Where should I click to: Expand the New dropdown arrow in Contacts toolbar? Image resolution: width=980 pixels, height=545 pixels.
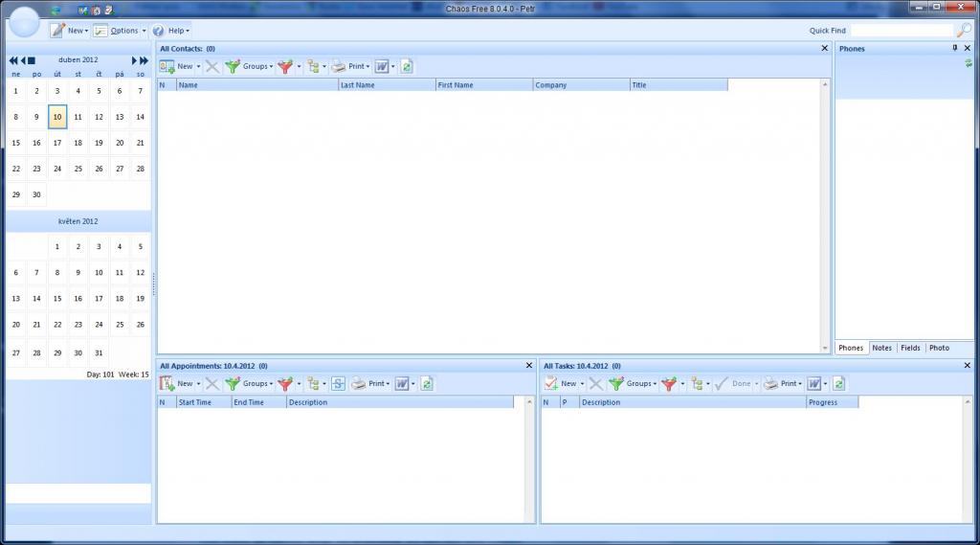(x=199, y=67)
